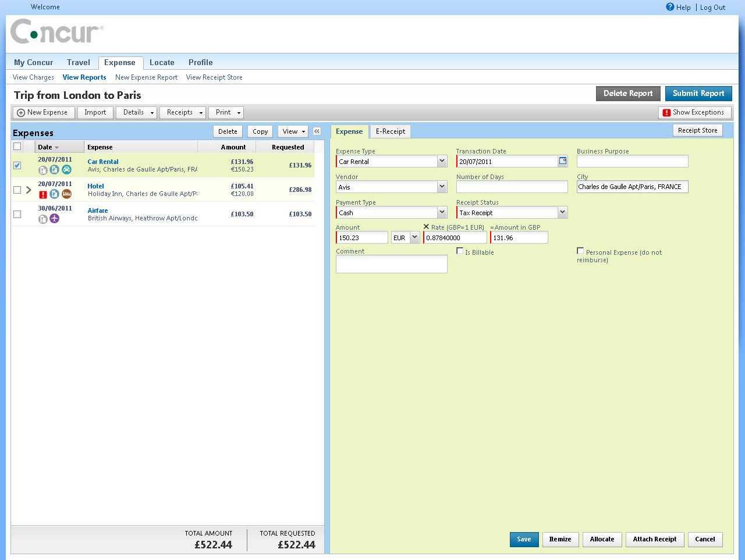This screenshot has width=745, height=560.
Task: Open the Expense Type dropdown
Action: coord(442,161)
